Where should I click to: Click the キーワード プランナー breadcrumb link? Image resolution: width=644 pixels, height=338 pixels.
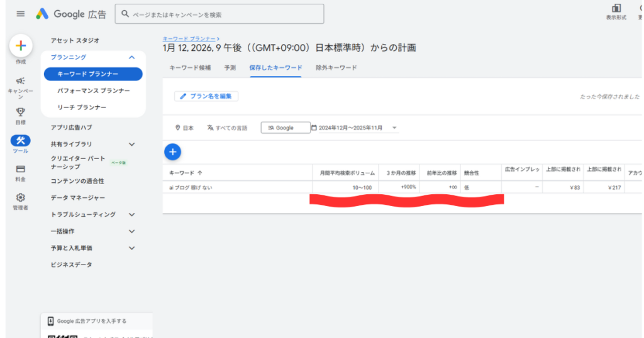tap(187, 39)
